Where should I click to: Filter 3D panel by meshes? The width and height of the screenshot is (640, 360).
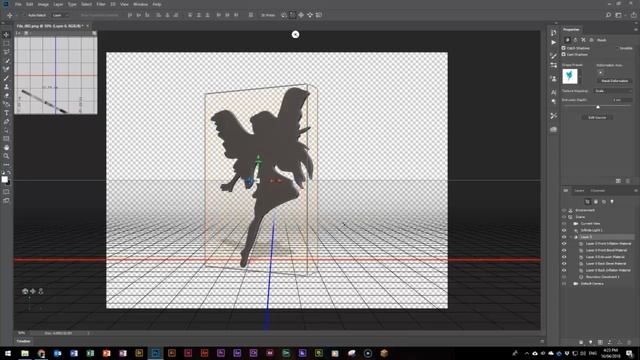point(596,202)
